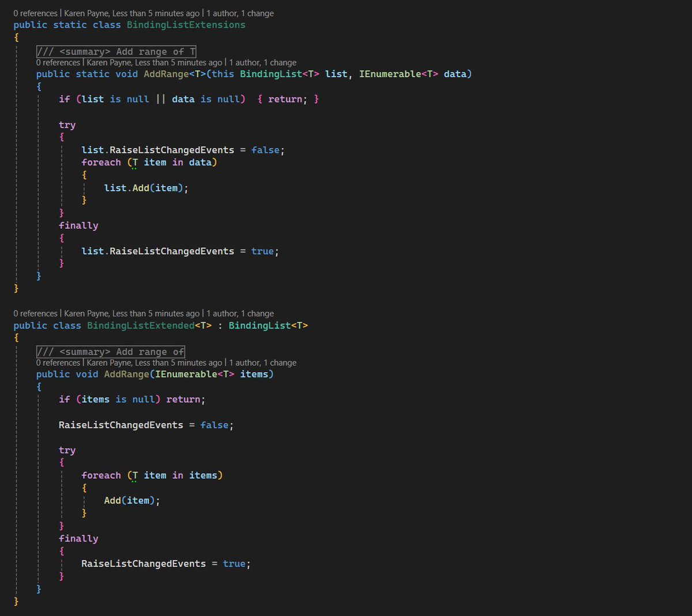
Task: Open 0 references for AddRange(IEnumerable<T> items)
Action: tap(58, 362)
